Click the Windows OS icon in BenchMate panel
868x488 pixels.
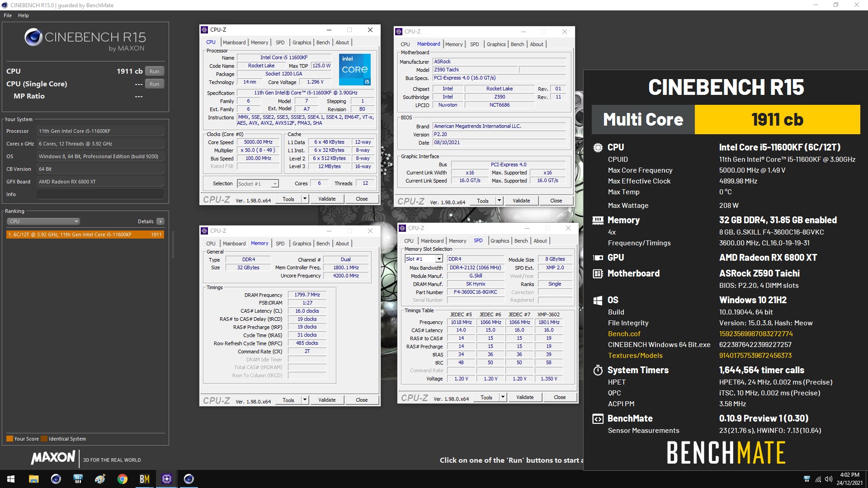598,300
